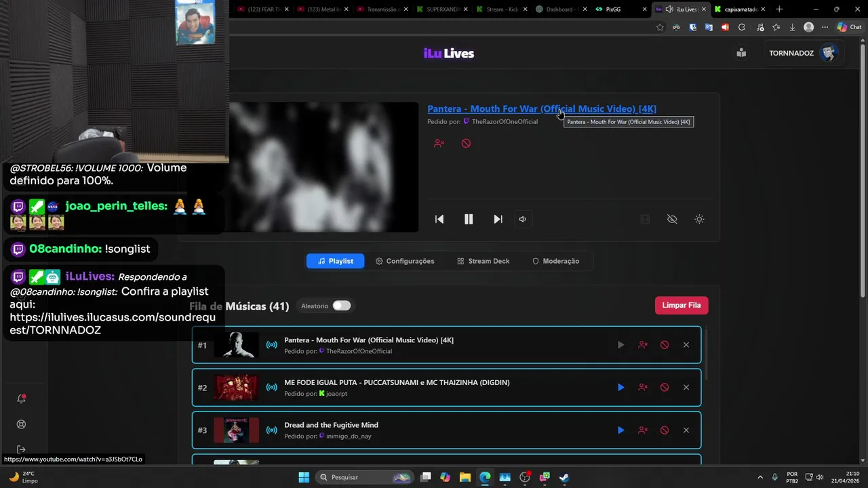Open browser settings and more menu
The width and height of the screenshot is (868, 488).
point(825,27)
